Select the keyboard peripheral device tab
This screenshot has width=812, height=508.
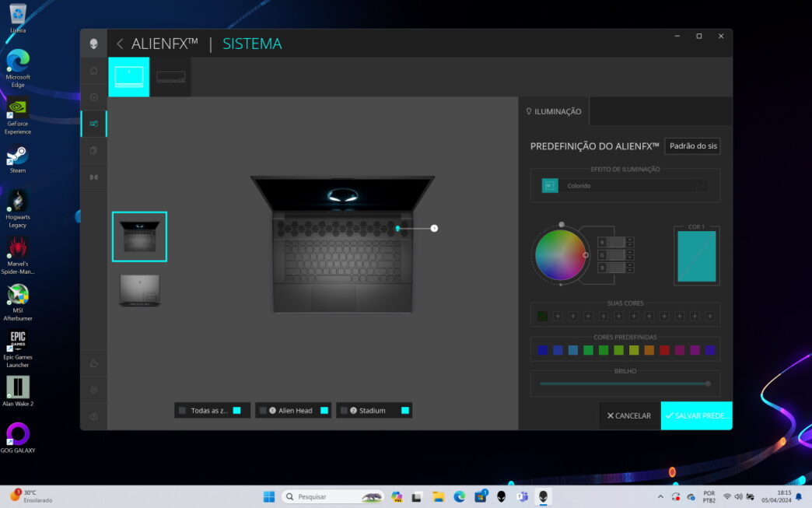click(170, 77)
